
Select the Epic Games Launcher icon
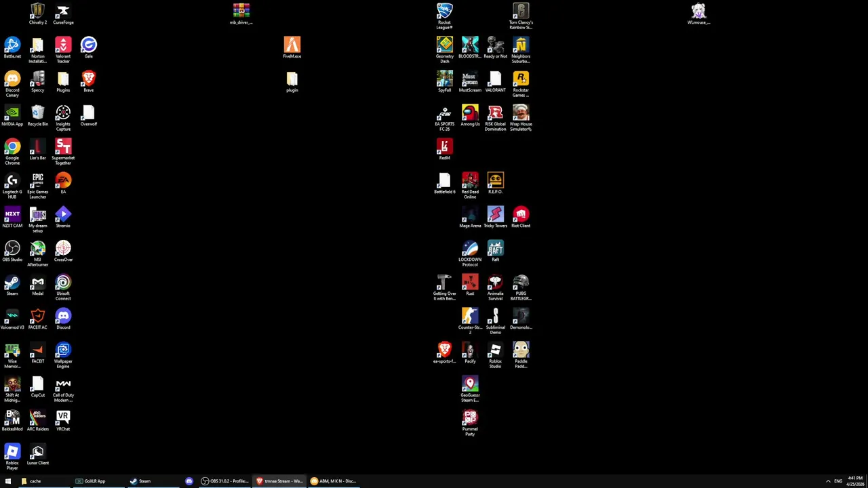click(37, 185)
